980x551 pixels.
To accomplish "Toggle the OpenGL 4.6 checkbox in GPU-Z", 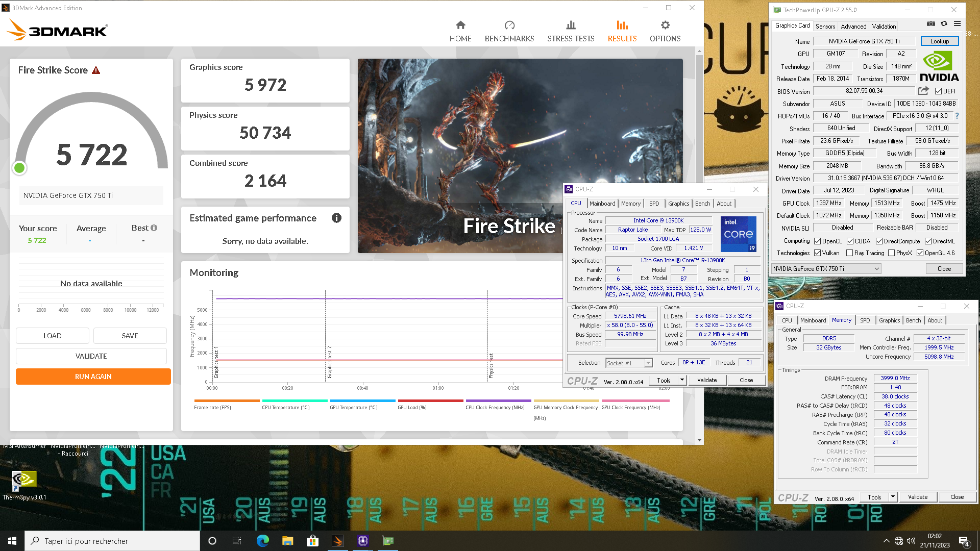I will (x=920, y=253).
